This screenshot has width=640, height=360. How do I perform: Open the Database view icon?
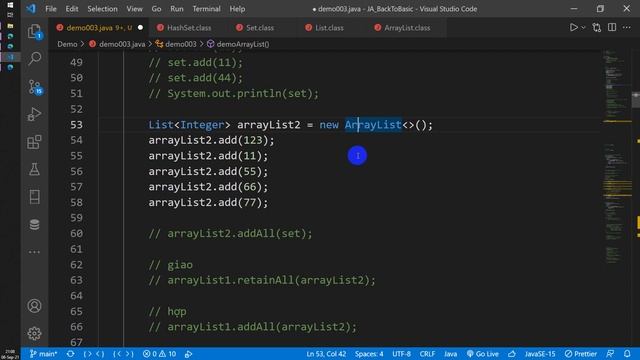(x=35, y=224)
